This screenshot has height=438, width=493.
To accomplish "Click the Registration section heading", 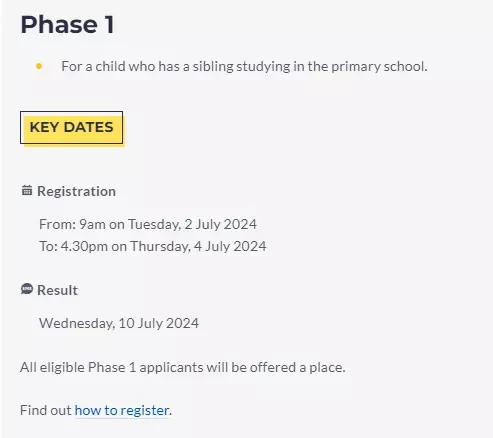I will pos(76,191).
